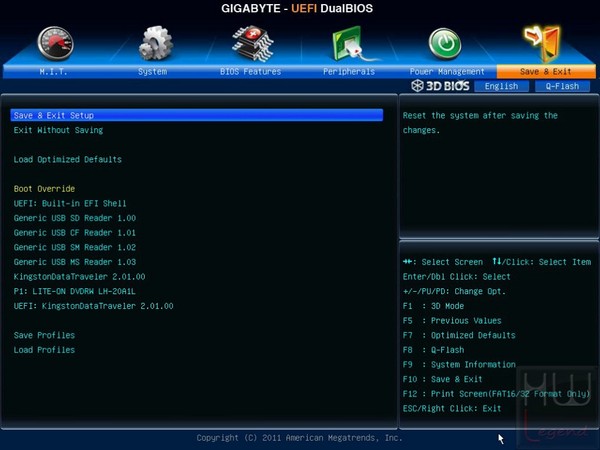
Task: Open the Peripherals tab
Action: [349, 72]
